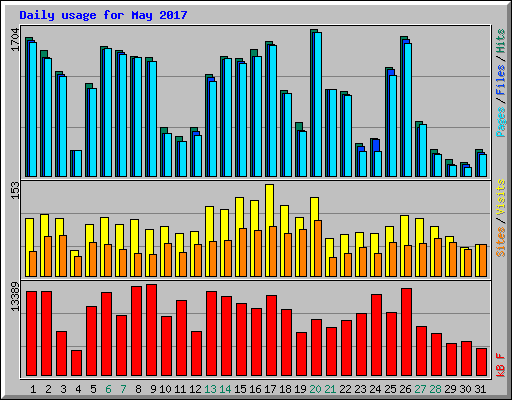Click day 6 weekend label
The image size is (512, 400).
tap(108, 389)
